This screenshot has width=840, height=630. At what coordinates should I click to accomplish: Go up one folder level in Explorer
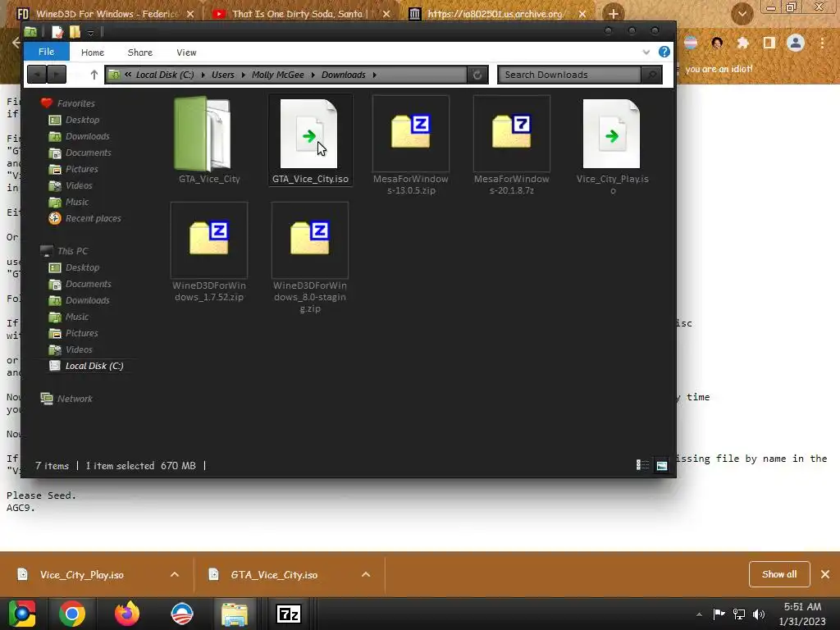point(94,75)
